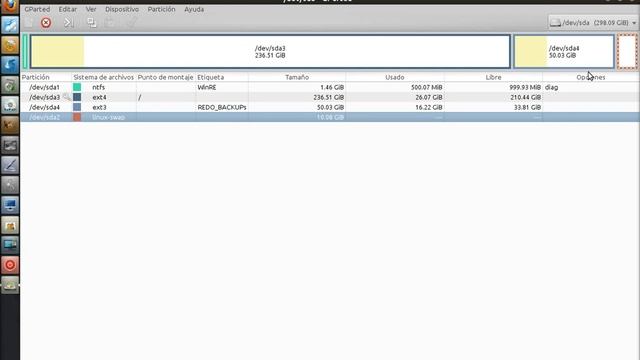Screen dimensions: 640x360
Task: Click the 10.08 GiB size cell
Action: (x=330, y=117)
